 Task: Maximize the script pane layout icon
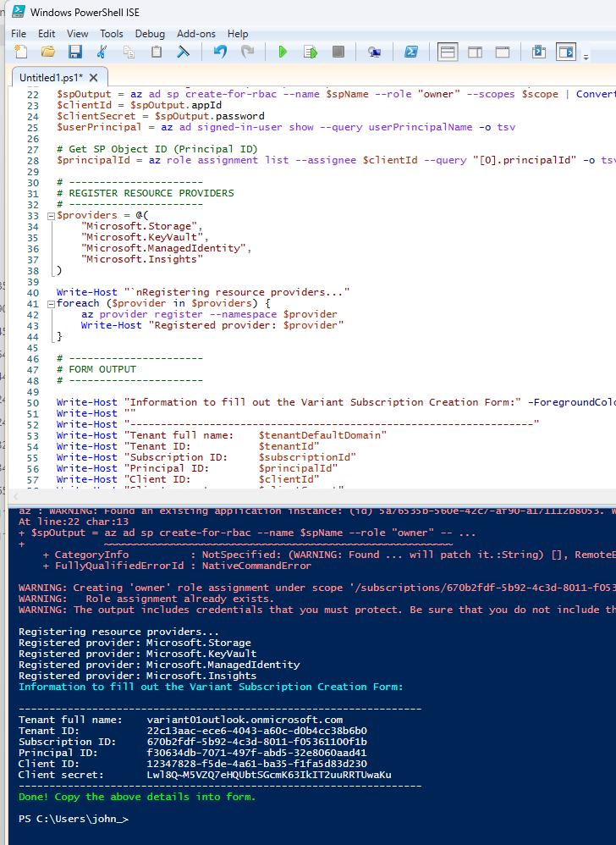point(503,52)
